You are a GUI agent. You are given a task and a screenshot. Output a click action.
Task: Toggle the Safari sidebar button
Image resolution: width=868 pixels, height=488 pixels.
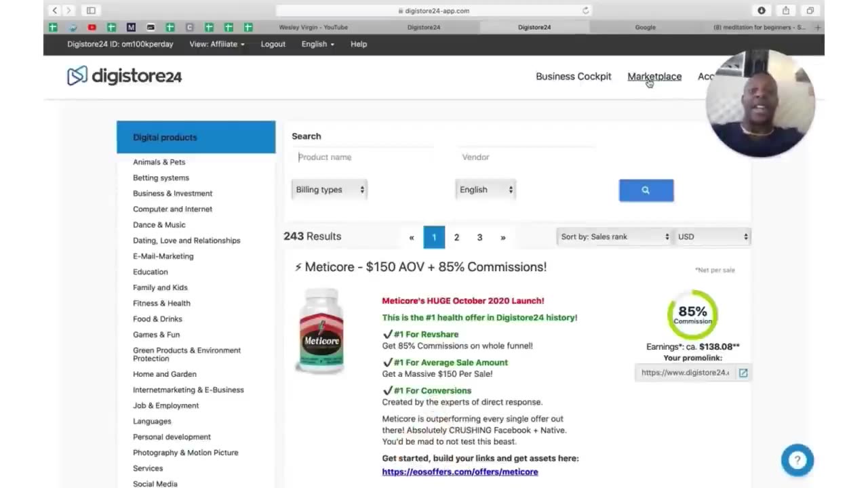tap(91, 10)
